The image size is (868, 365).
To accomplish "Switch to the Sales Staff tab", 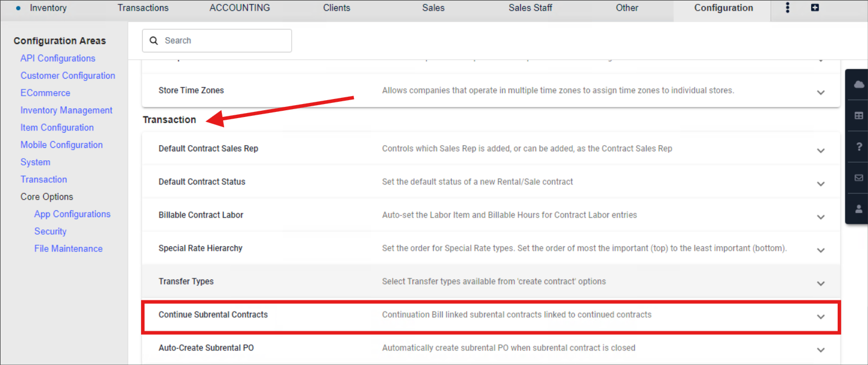I will (530, 8).
